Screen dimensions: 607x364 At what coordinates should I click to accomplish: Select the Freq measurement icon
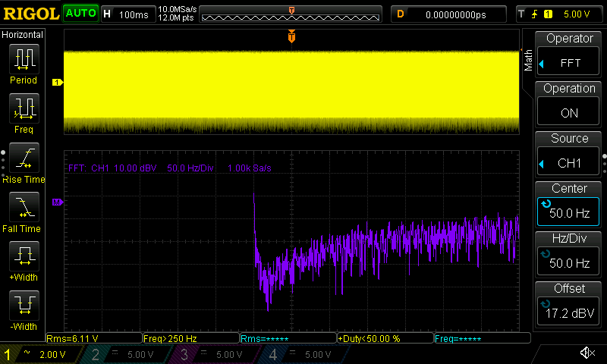[23, 110]
